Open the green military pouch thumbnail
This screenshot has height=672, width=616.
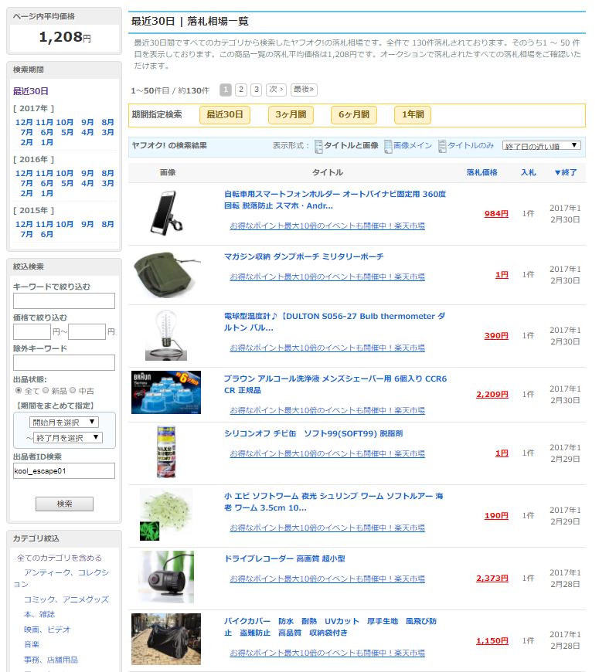(x=166, y=275)
